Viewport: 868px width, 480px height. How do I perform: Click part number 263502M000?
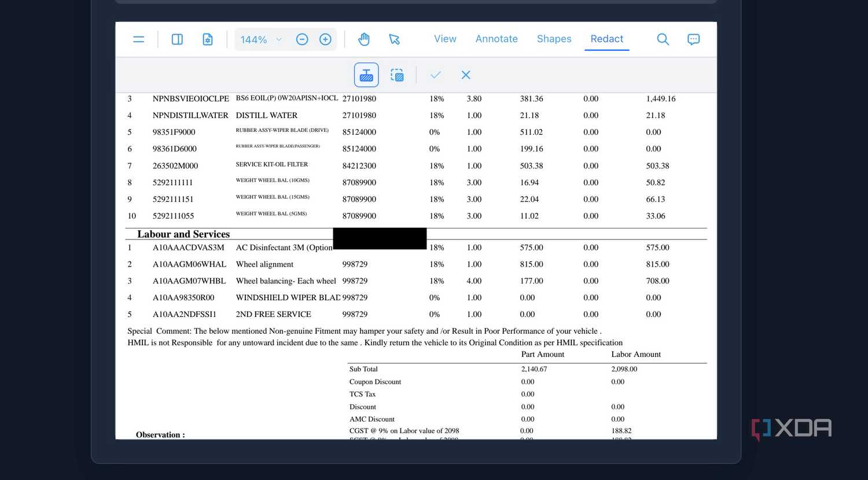[175, 166]
